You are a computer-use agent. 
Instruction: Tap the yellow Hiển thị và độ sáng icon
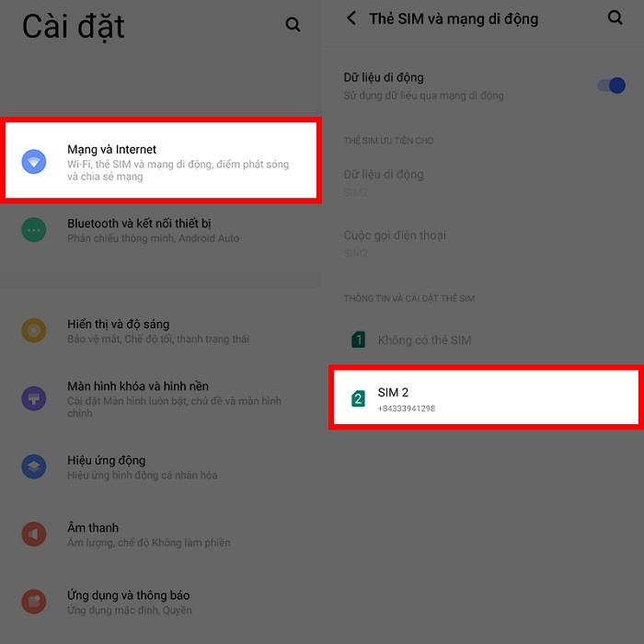click(34, 330)
